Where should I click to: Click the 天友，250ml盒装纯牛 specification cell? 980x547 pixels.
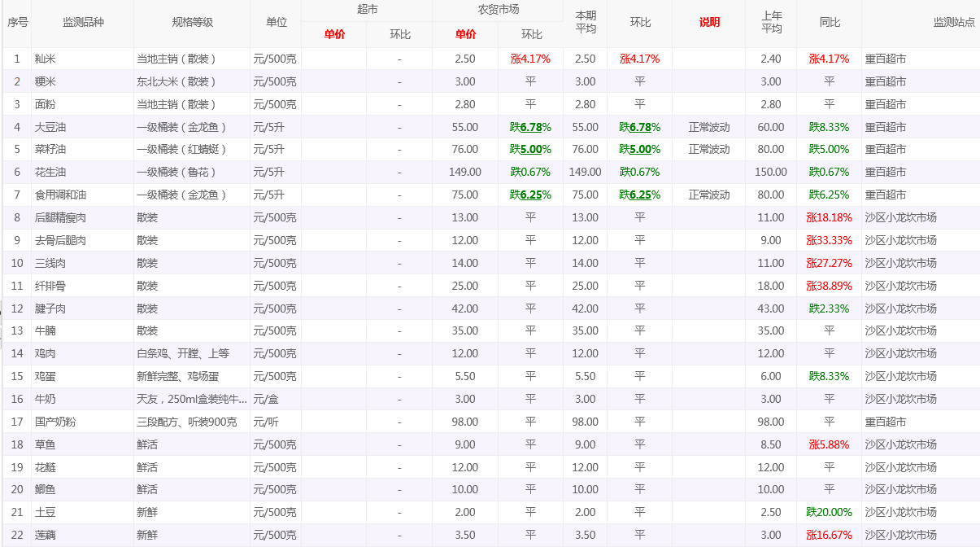click(x=193, y=399)
